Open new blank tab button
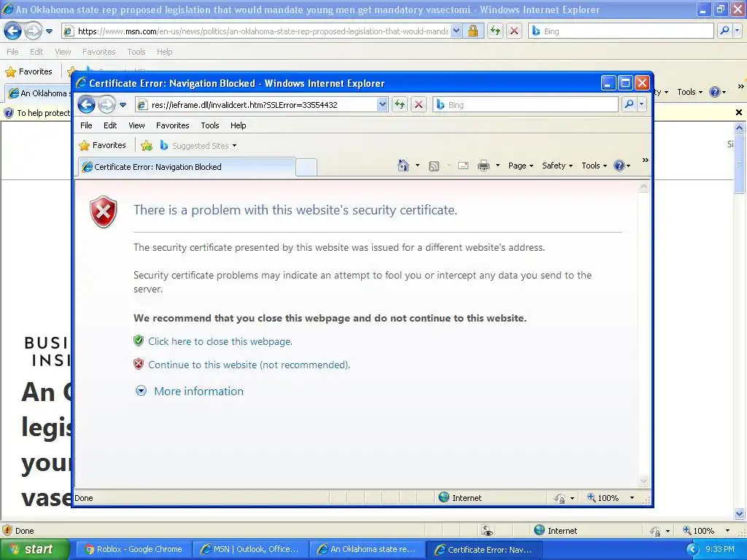 (x=306, y=167)
